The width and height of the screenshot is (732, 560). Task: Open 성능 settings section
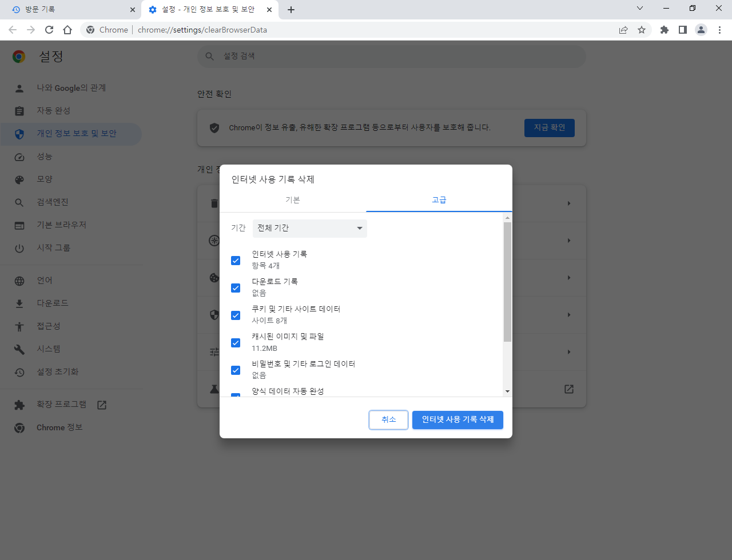tap(71, 157)
